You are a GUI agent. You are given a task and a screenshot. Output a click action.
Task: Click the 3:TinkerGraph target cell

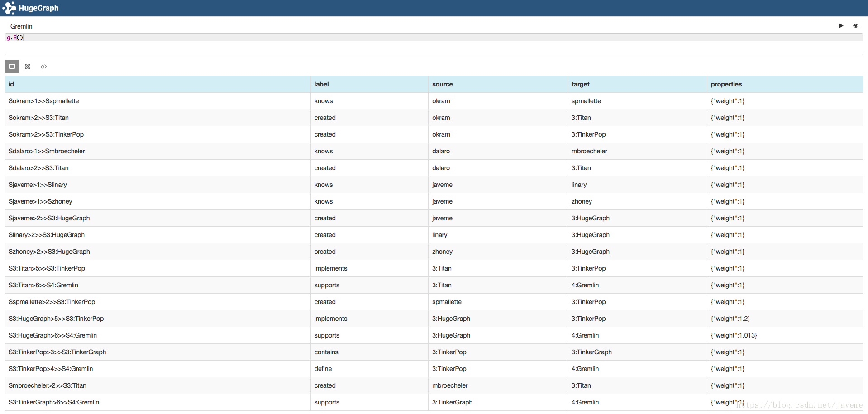coord(637,352)
